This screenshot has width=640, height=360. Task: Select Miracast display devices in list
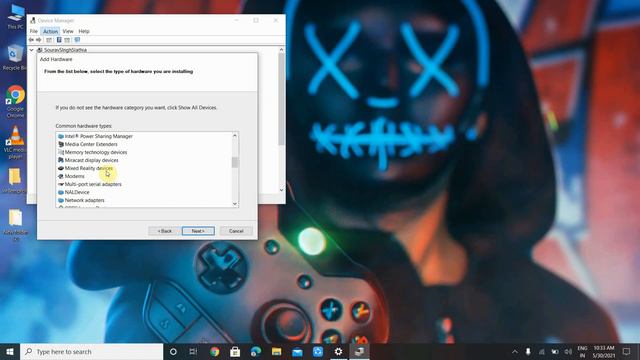coord(91,160)
